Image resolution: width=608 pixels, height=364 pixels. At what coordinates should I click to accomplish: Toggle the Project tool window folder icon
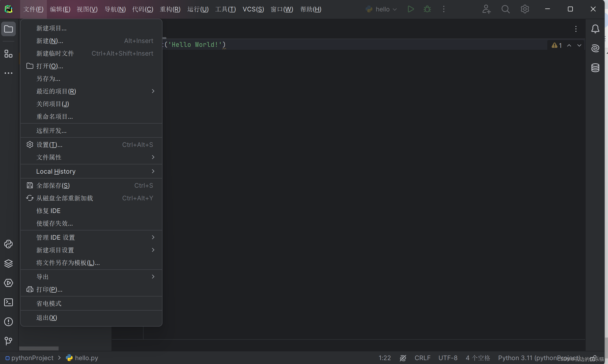click(8, 29)
